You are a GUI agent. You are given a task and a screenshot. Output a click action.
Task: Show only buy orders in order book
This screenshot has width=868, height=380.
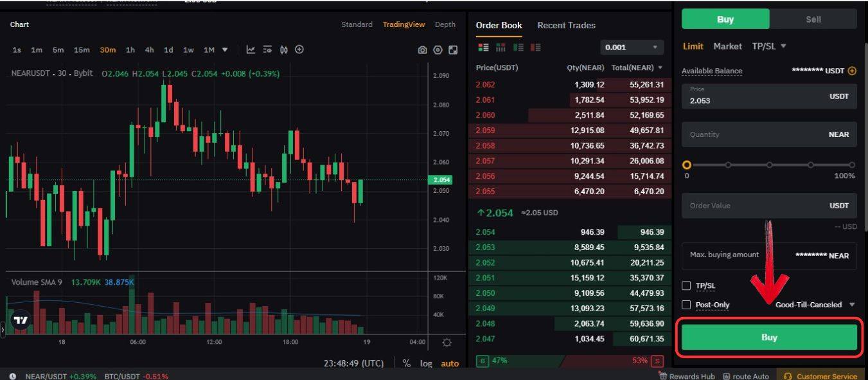[x=518, y=48]
